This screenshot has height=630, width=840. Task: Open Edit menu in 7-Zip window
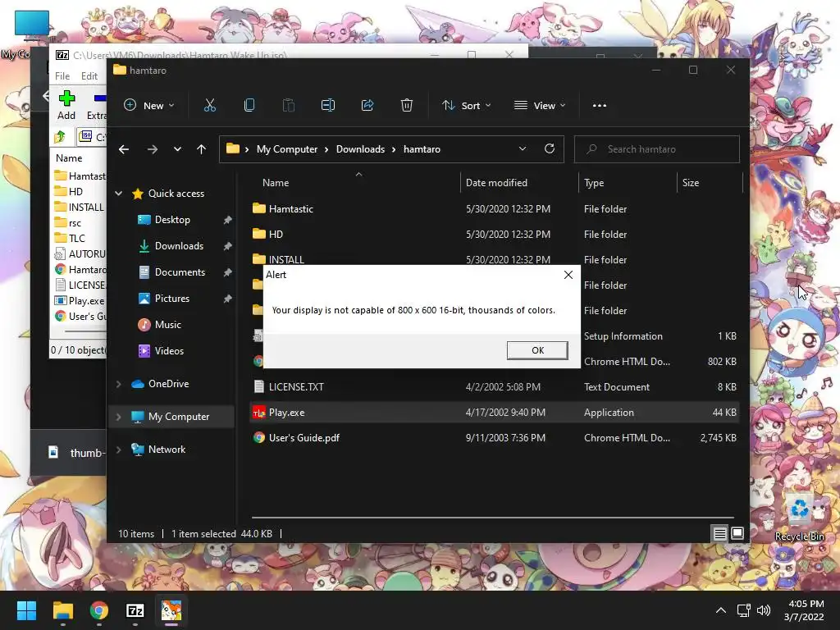coord(89,76)
